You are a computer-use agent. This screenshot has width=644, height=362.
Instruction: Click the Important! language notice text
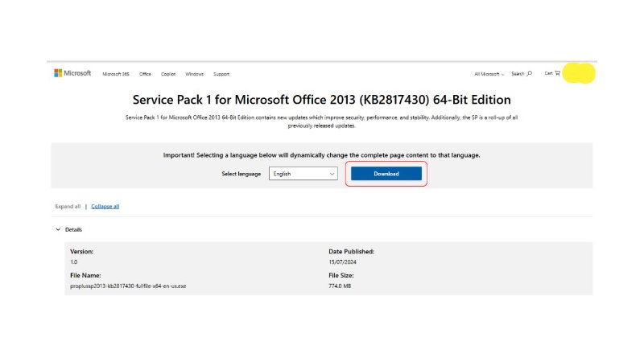pyautogui.click(x=321, y=155)
